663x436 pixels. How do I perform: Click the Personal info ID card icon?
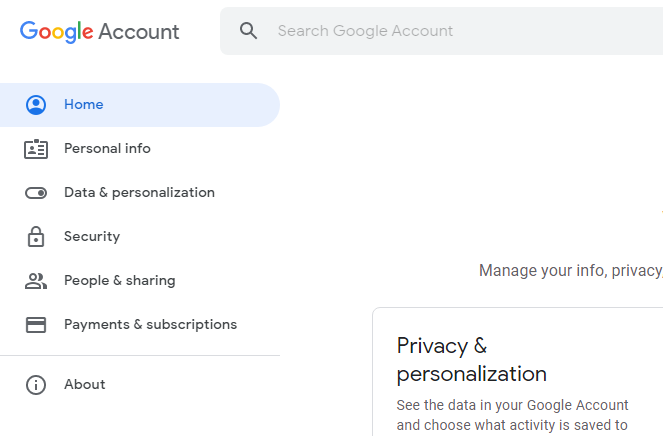[36, 149]
